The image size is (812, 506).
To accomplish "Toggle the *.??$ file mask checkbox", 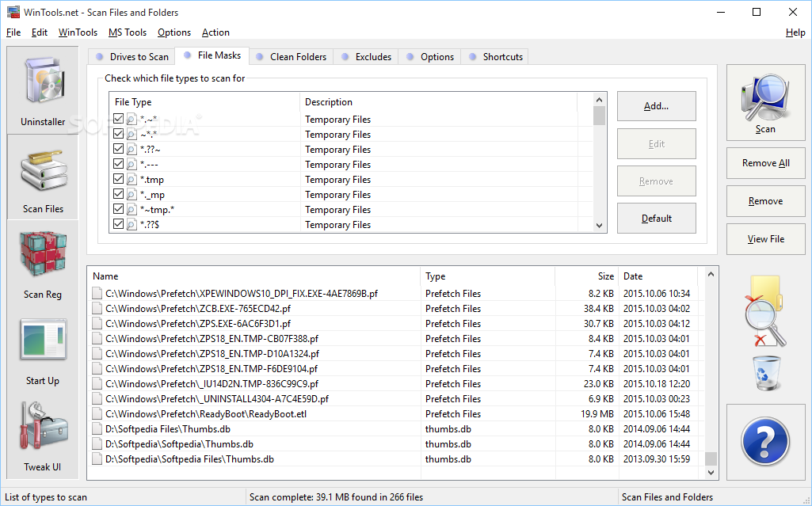I will pyautogui.click(x=118, y=223).
